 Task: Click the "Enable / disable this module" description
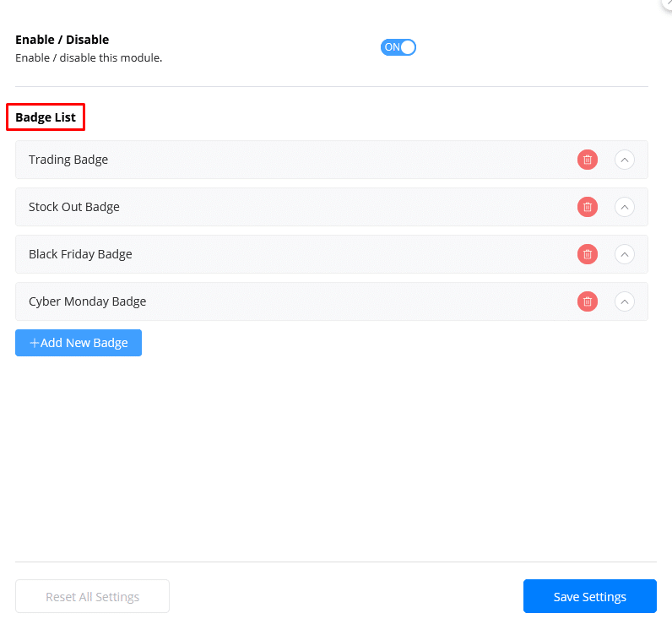pos(89,58)
